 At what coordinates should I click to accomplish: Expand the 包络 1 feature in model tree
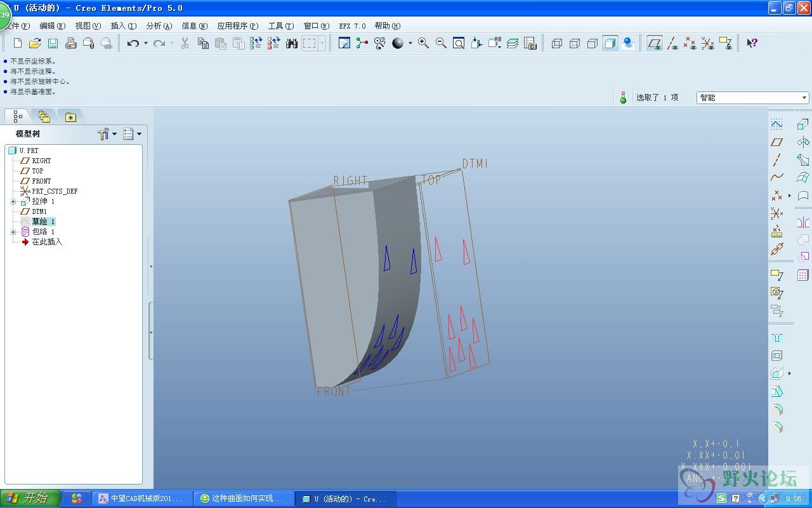click(13, 232)
